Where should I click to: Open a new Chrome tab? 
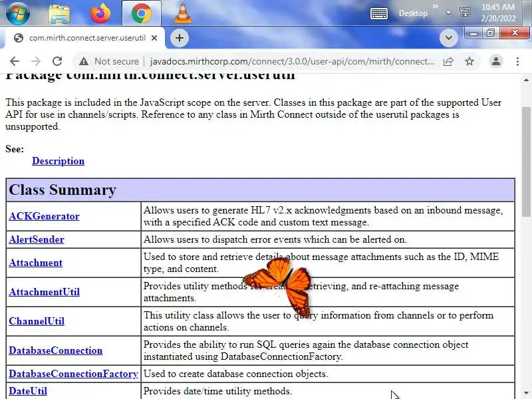pos(180,38)
